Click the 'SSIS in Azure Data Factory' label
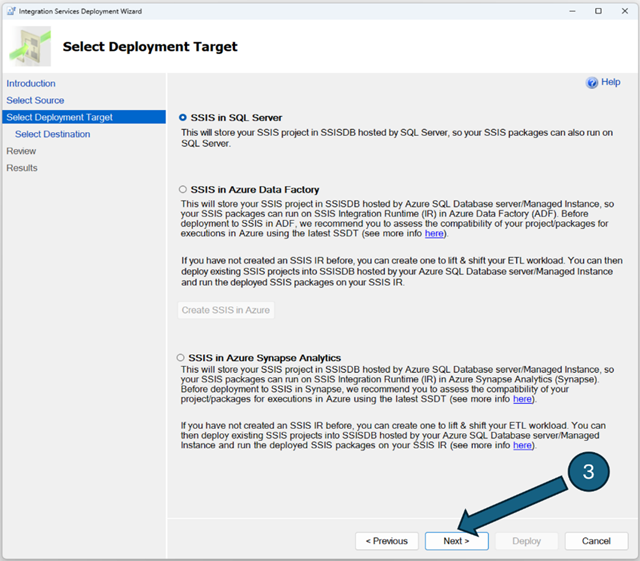 pos(255,189)
